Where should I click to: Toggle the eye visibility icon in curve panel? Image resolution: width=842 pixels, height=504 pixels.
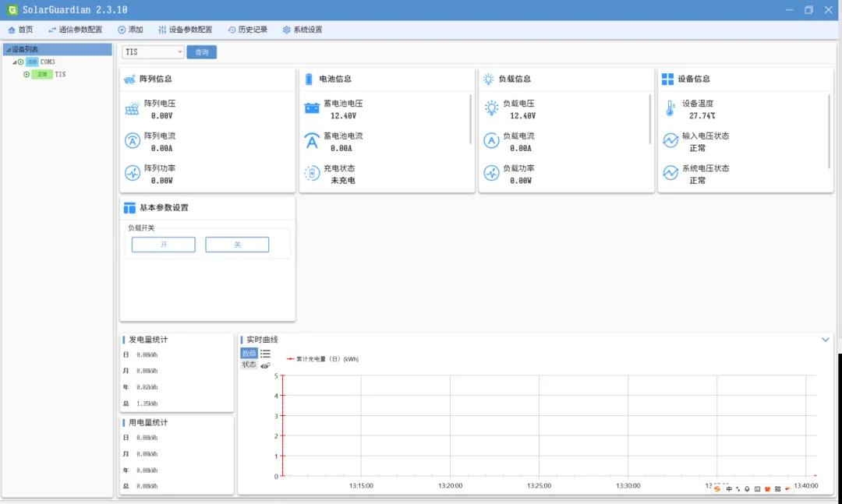(x=265, y=365)
